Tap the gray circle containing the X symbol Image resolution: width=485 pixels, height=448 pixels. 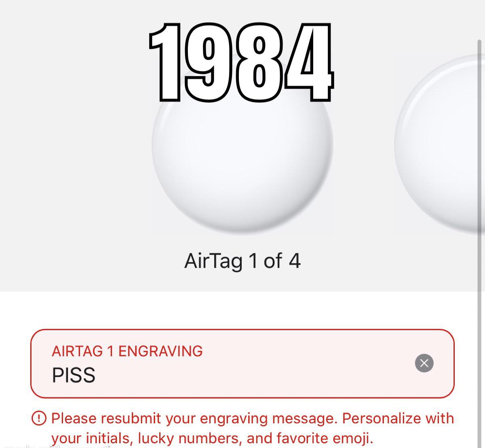click(424, 363)
